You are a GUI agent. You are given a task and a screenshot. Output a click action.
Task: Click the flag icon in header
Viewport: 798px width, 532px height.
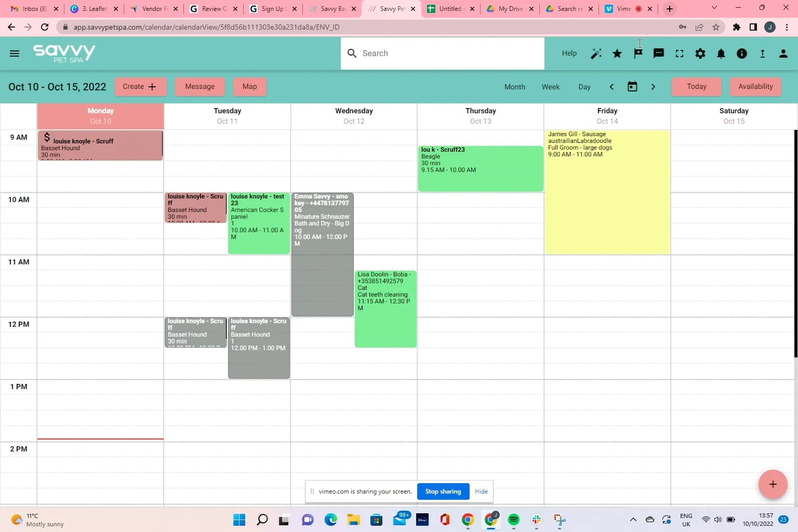tap(638, 54)
